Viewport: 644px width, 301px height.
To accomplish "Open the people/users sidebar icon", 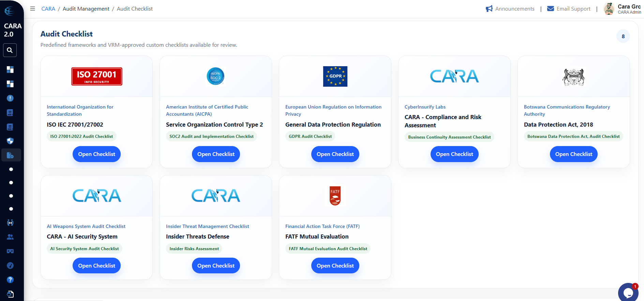I will point(10,237).
